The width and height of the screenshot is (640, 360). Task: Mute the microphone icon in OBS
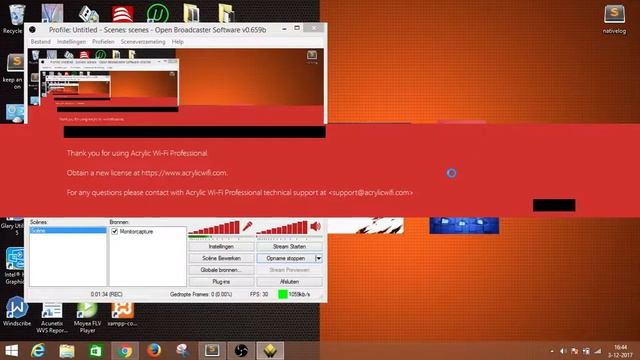click(247, 226)
